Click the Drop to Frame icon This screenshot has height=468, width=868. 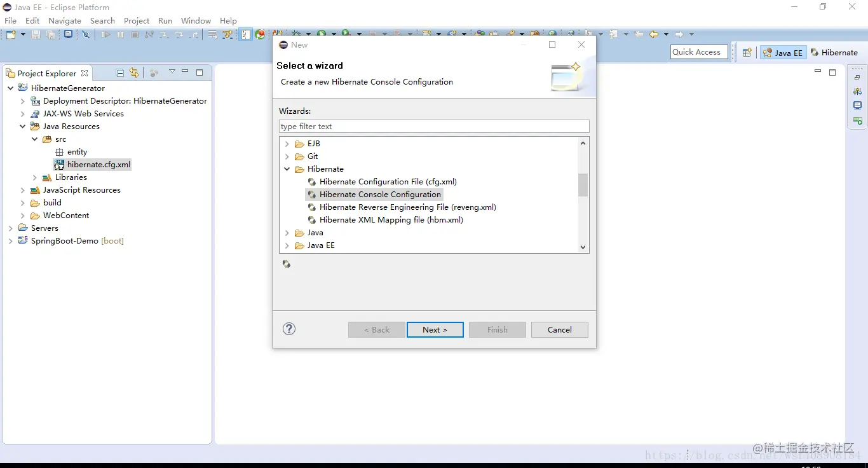click(x=213, y=34)
